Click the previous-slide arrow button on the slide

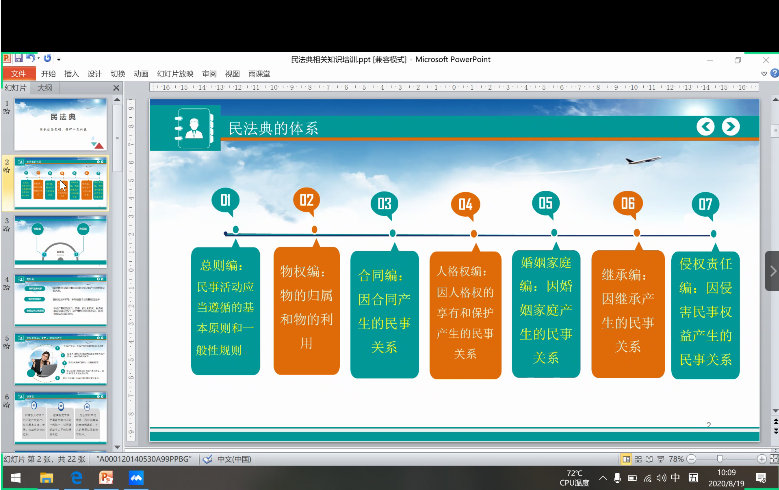[x=705, y=127]
